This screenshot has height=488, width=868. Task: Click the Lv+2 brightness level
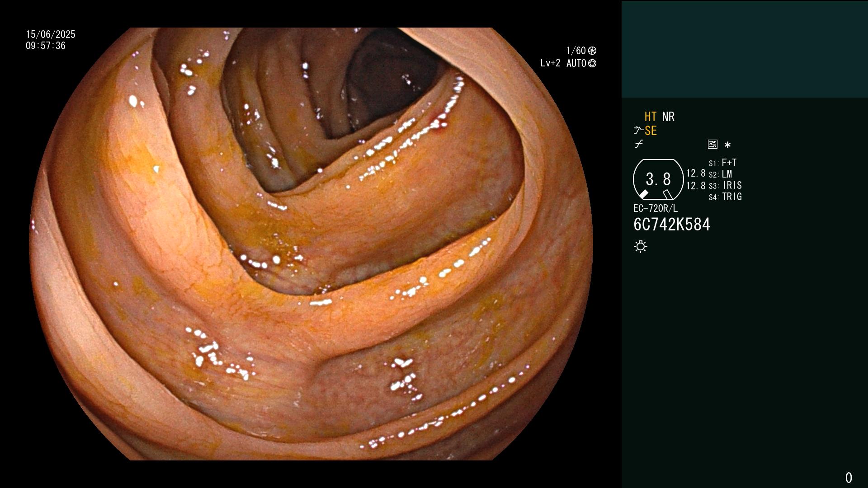coord(550,63)
